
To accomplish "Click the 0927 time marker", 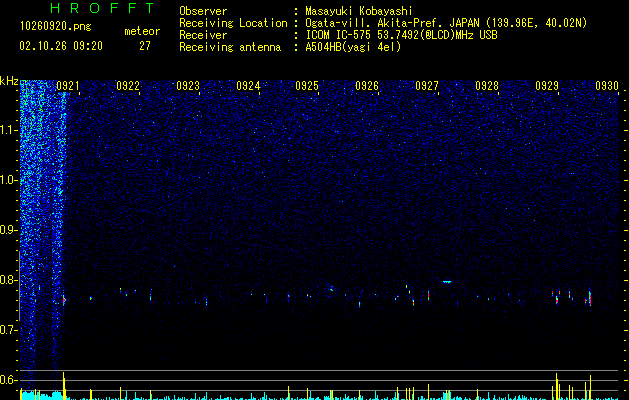I will [x=427, y=86].
